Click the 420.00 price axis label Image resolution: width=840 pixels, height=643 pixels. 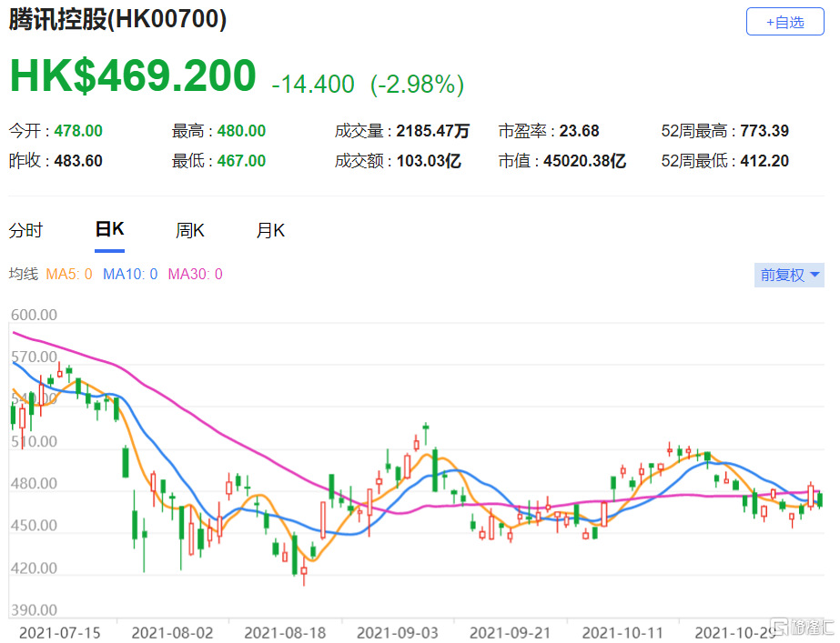click(x=34, y=568)
